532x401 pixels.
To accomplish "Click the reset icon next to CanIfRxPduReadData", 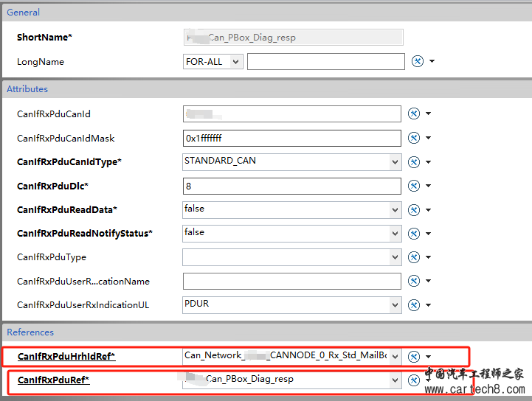I will click(x=414, y=210).
